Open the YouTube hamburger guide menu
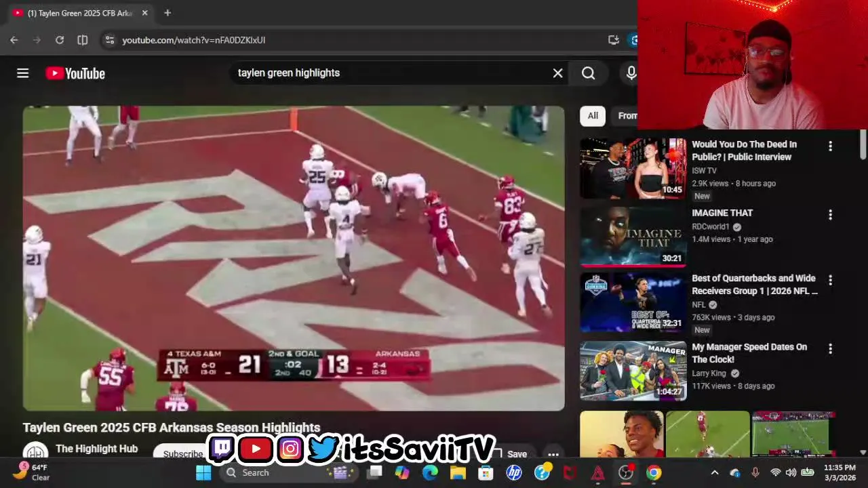 click(22, 73)
